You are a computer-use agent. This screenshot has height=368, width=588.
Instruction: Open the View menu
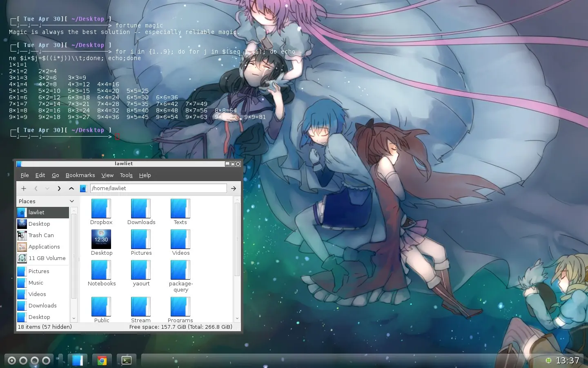[x=107, y=175]
